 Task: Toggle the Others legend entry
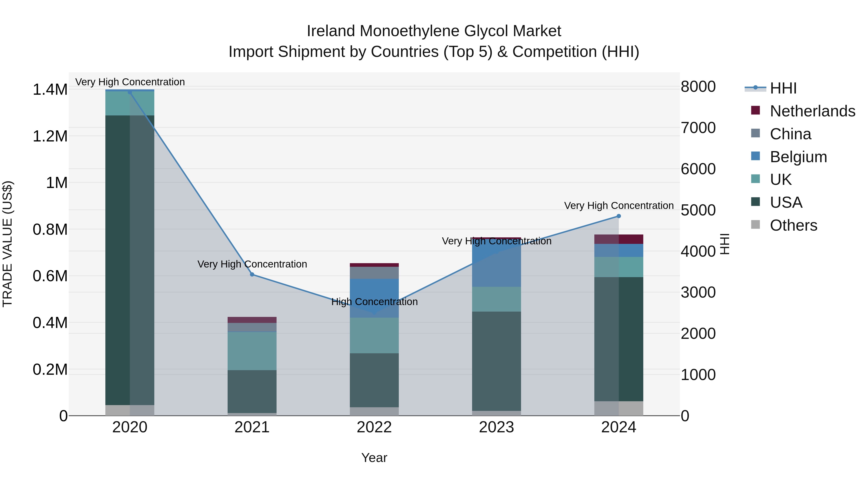(x=784, y=225)
